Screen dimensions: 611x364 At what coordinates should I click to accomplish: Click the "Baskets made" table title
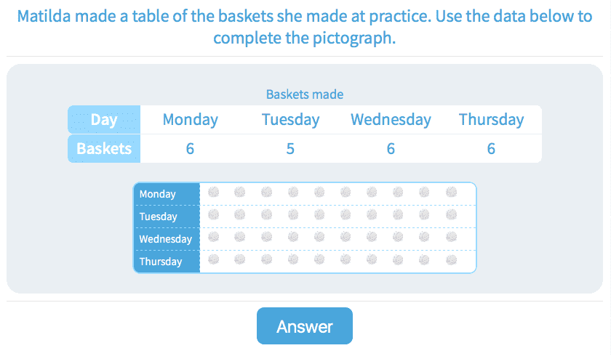304,94
